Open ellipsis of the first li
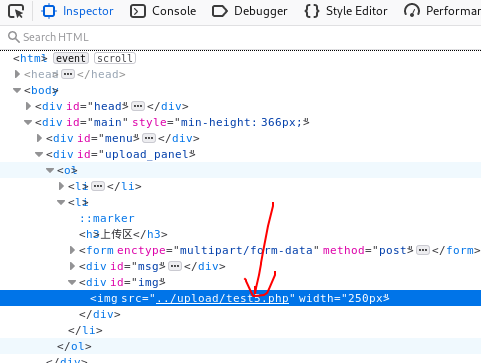481x363 pixels. coord(98,186)
